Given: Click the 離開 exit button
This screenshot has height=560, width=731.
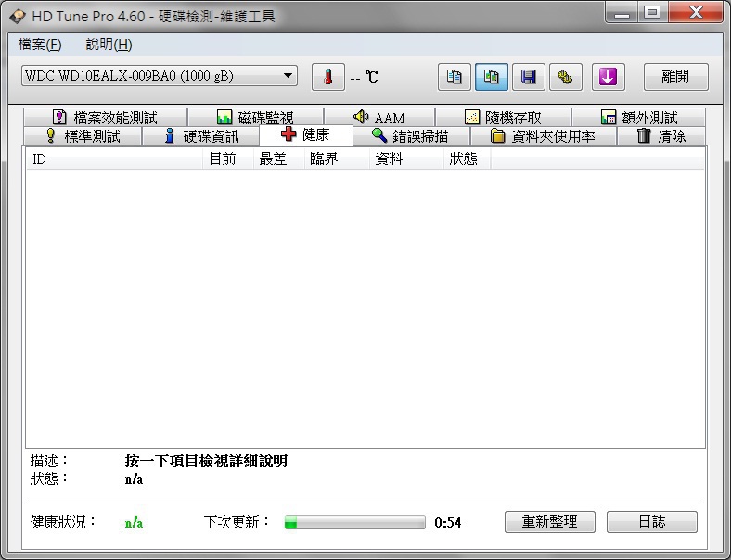Looking at the screenshot, I should (x=676, y=77).
